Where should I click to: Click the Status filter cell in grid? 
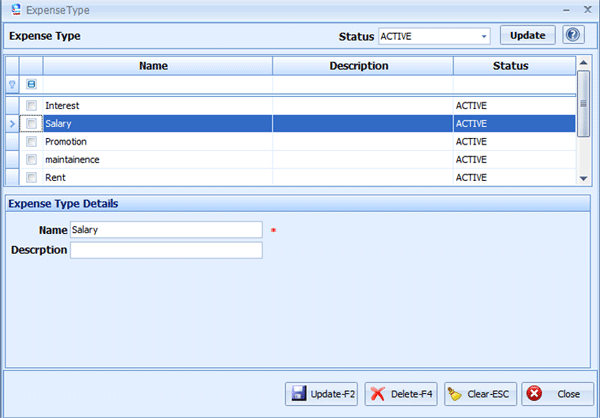pos(515,84)
